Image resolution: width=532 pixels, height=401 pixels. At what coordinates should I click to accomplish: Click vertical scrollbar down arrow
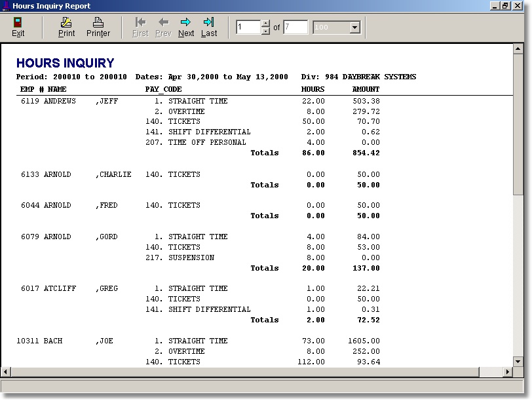[x=518, y=361]
